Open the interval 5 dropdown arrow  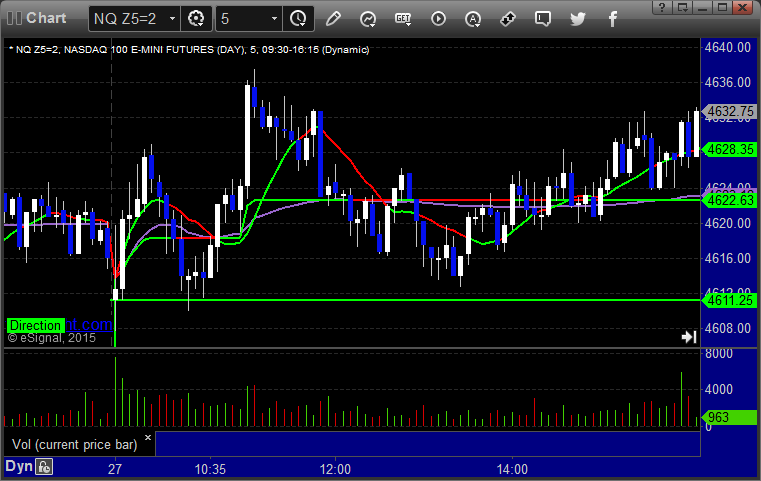(274, 19)
